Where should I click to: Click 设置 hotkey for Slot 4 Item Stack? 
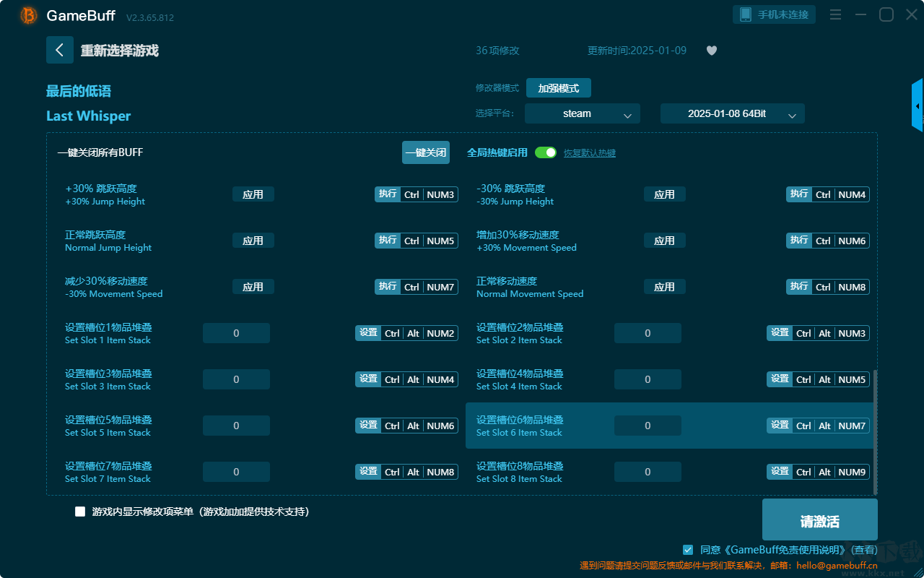[780, 379]
